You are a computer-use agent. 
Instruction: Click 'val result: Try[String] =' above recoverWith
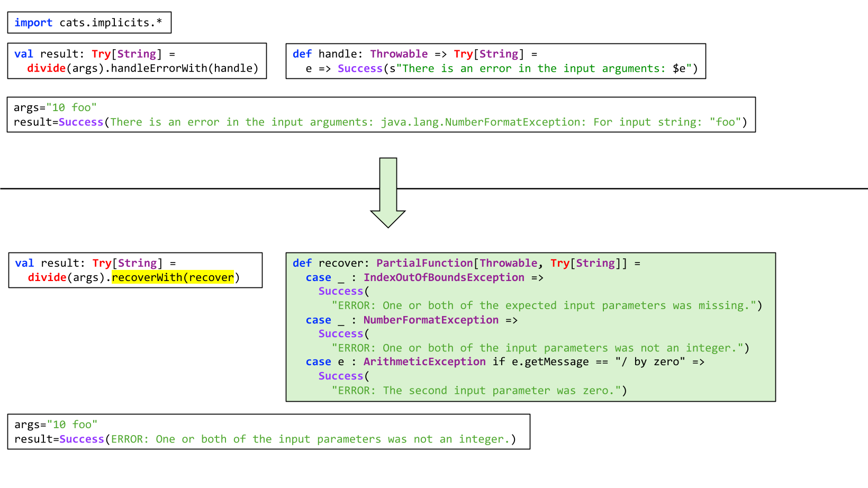tap(96, 263)
